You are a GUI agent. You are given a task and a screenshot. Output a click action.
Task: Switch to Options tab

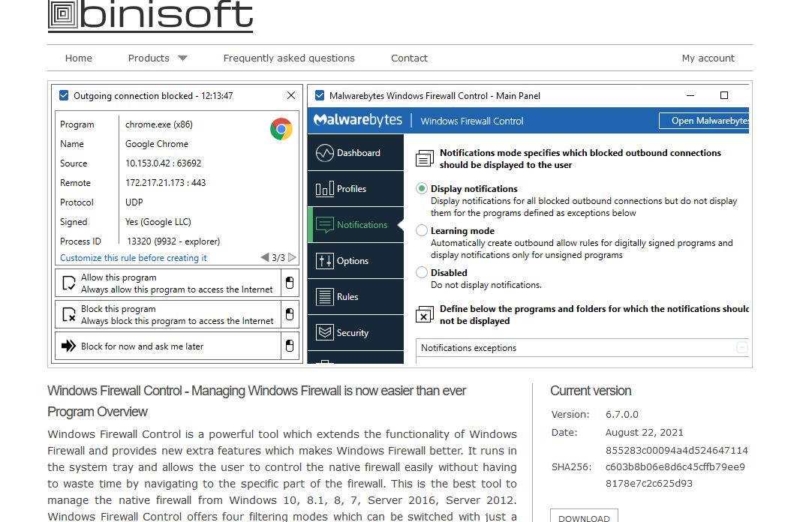click(355, 261)
